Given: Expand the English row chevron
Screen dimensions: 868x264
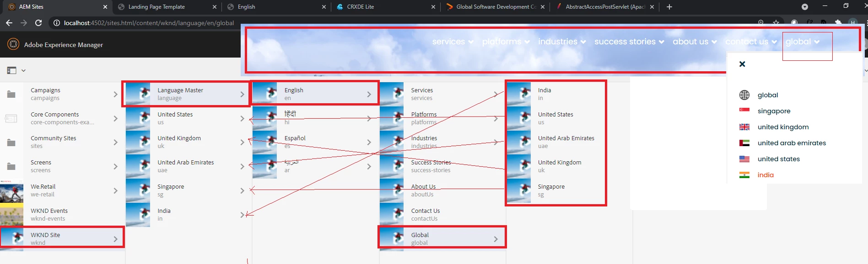Looking at the screenshot, I should 369,94.
